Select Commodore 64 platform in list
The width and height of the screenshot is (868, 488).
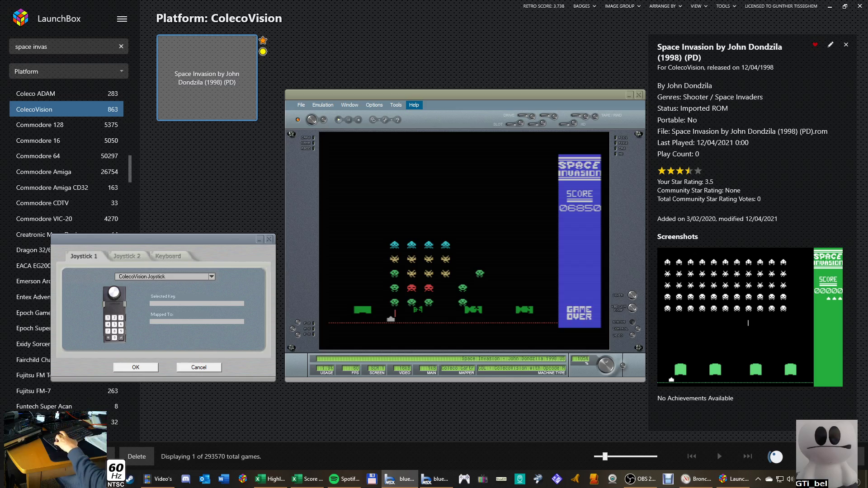point(38,156)
